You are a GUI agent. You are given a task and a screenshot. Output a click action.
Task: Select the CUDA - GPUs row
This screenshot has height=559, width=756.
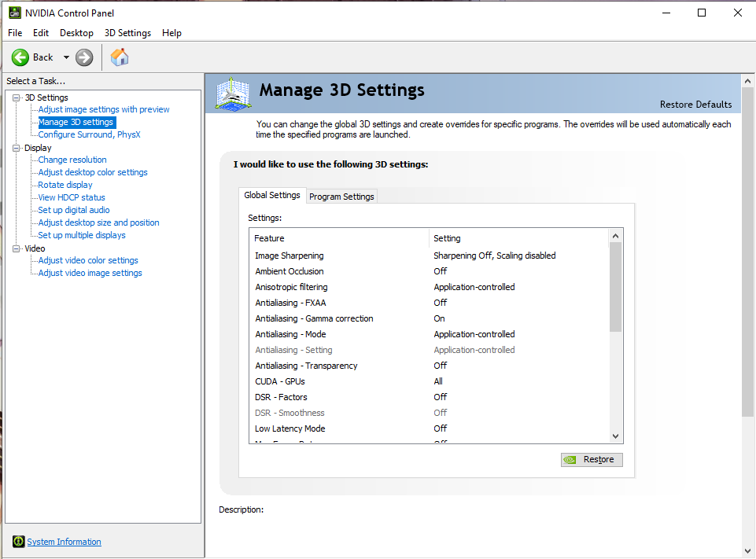click(x=429, y=381)
